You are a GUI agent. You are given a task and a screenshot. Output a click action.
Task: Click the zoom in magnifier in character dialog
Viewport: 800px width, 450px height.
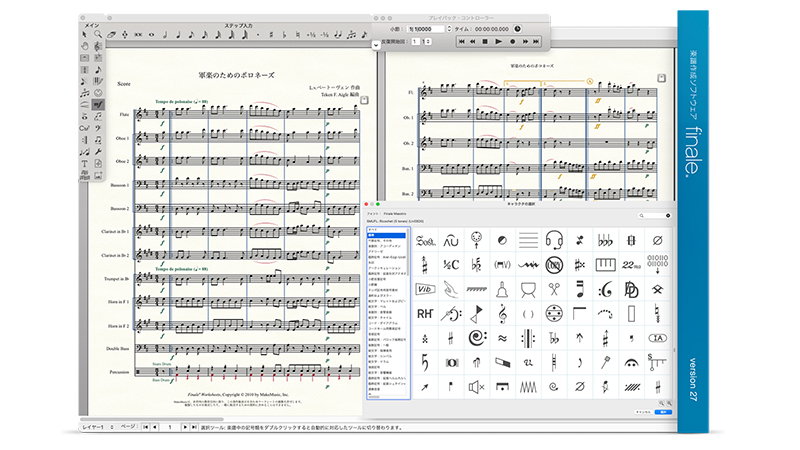click(x=669, y=404)
